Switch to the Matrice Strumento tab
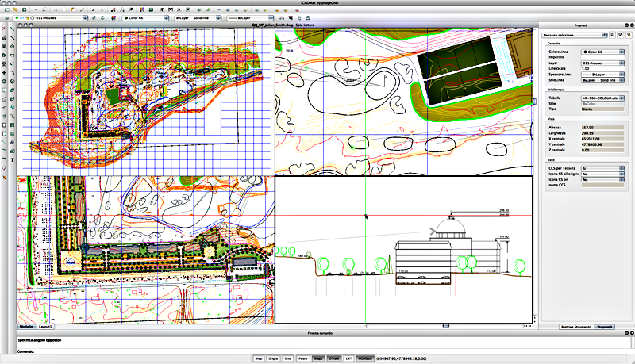The height and width of the screenshot is (364, 635). point(576,327)
